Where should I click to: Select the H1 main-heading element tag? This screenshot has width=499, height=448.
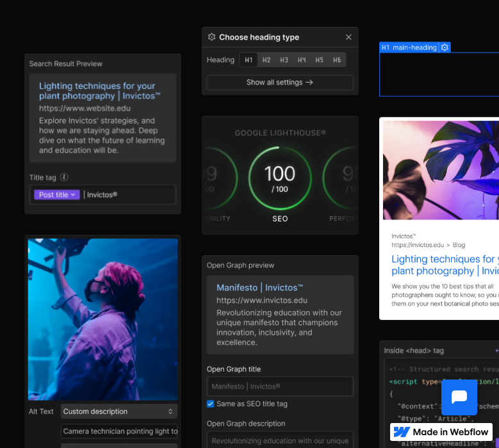[409, 47]
